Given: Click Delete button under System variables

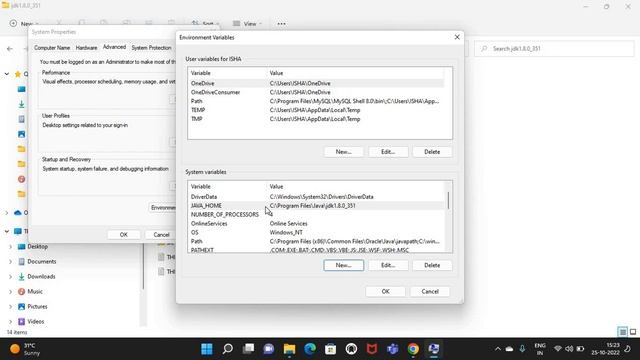Looking at the screenshot, I should pyautogui.click(x=432, y=265).
